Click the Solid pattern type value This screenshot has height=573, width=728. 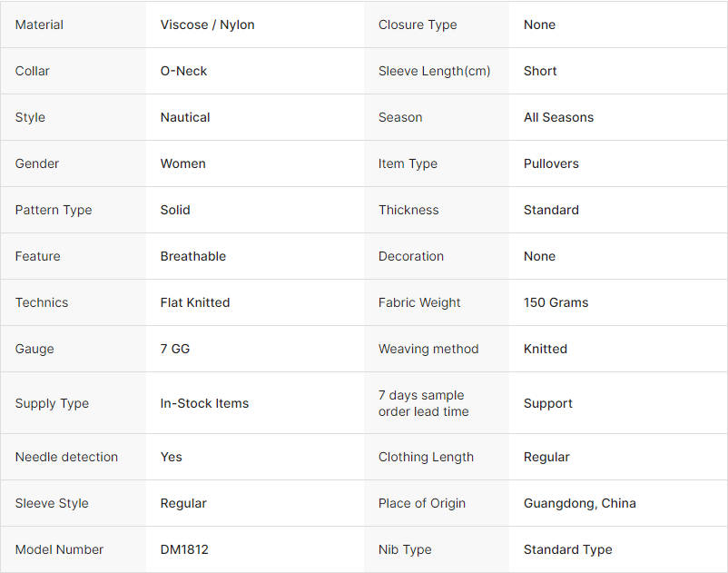coord(175,210)
